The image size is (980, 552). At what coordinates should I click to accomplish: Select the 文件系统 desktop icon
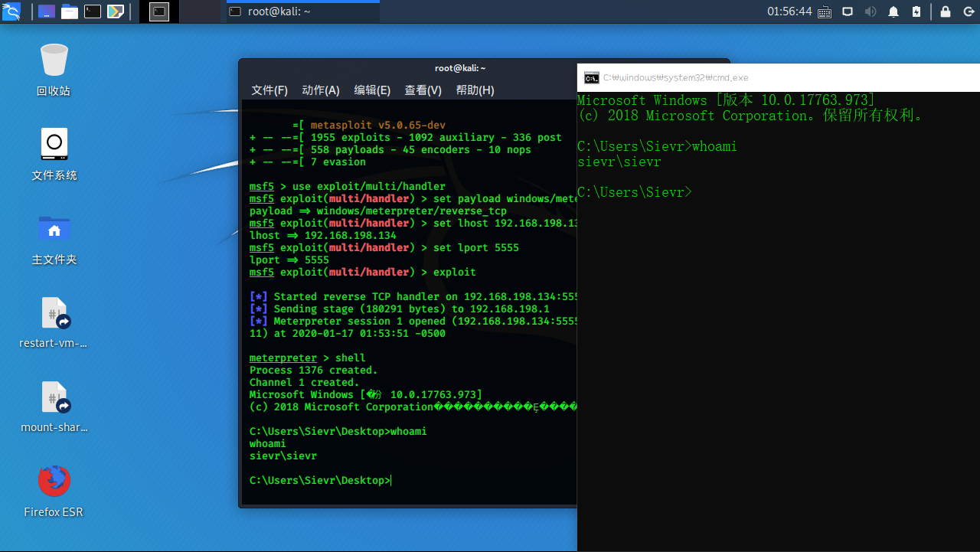click(x=54, y=154)
